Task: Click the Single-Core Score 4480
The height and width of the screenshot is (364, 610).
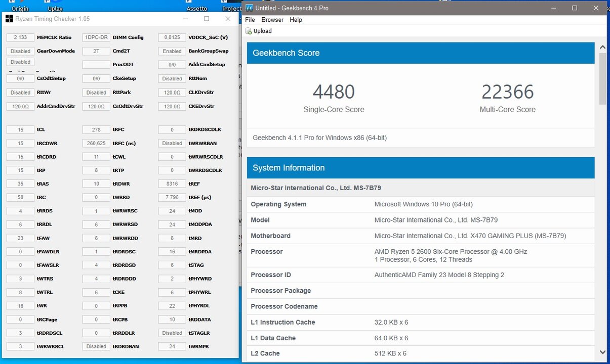Action: [334, 92]
